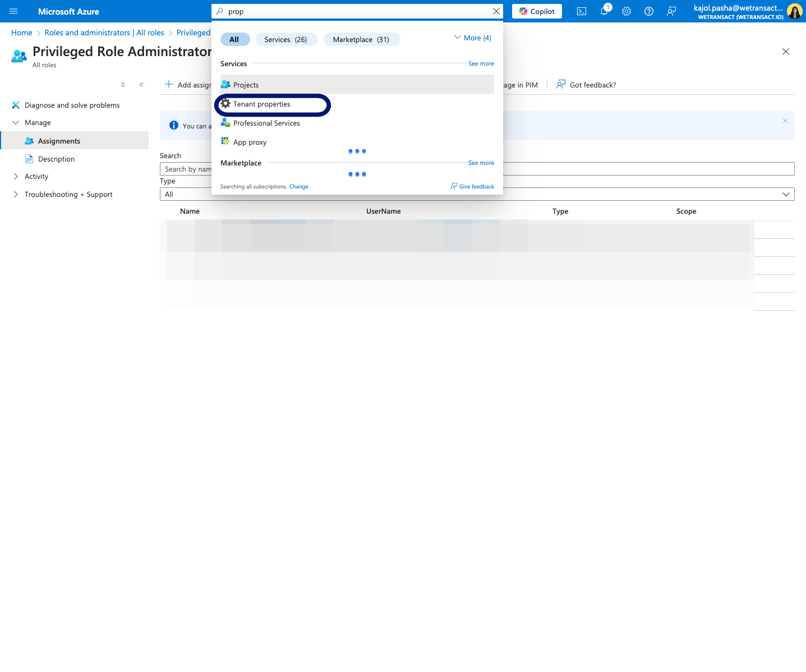Select the Marketplace (31) filter tab
Screen dimensions: 806x672
pyautogui.click(x=362, y=39)
